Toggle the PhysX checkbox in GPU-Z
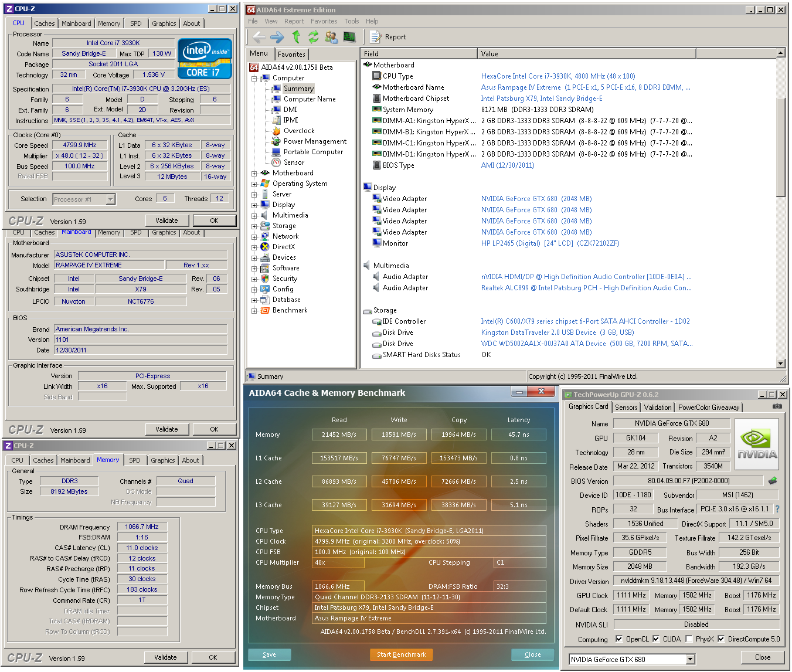The height and width of the screenshot is (672, 792). (689, 639)
